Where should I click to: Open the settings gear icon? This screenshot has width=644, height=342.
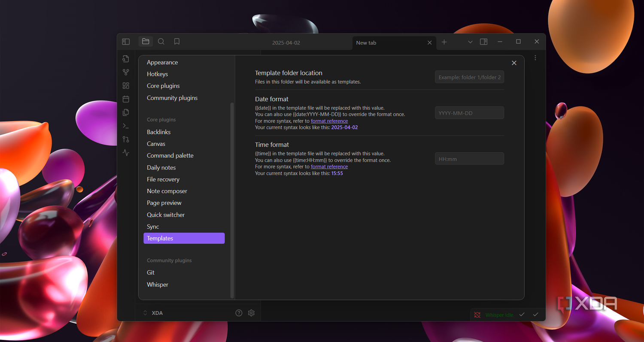pyautogui.click(x=251, y=313)
